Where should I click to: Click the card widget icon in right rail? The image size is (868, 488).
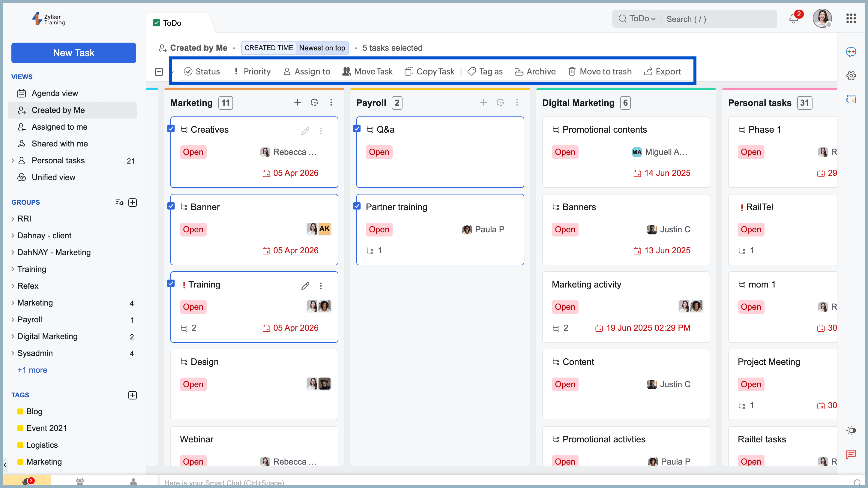pyautogui.click(x=851, y=99)
